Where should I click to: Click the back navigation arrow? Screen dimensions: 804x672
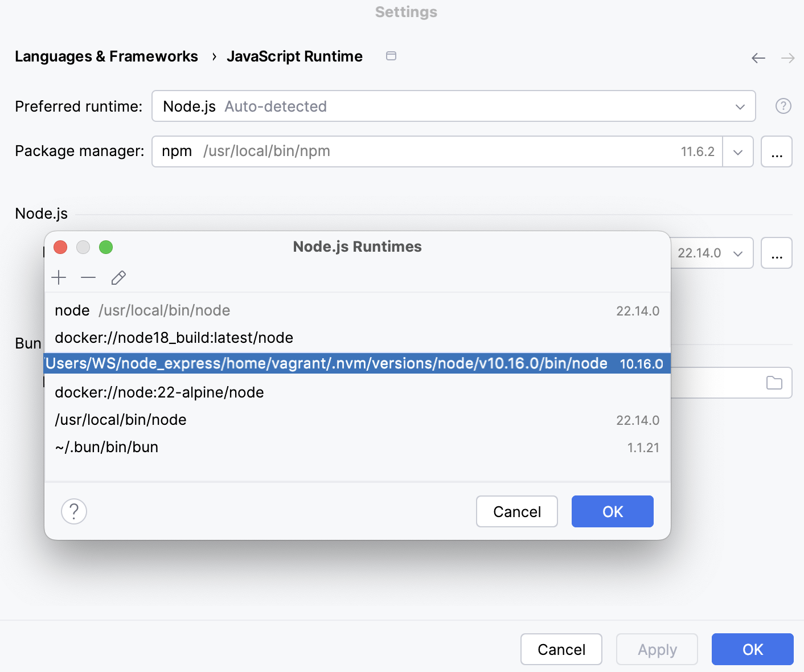click(x=758, y=58)
